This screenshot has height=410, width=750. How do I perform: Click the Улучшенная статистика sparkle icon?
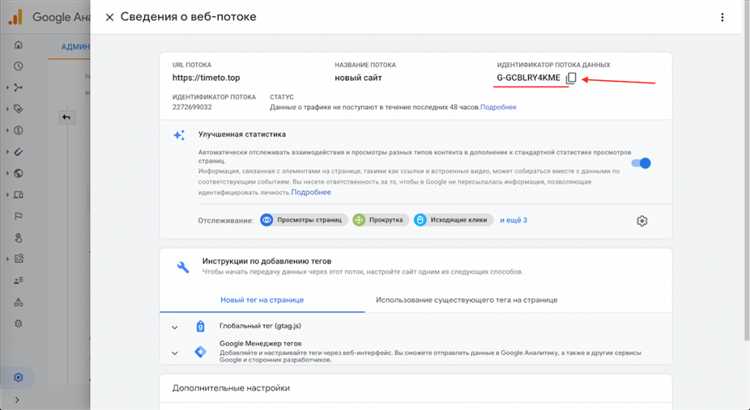pyautogui.click(x=179, y=135)
